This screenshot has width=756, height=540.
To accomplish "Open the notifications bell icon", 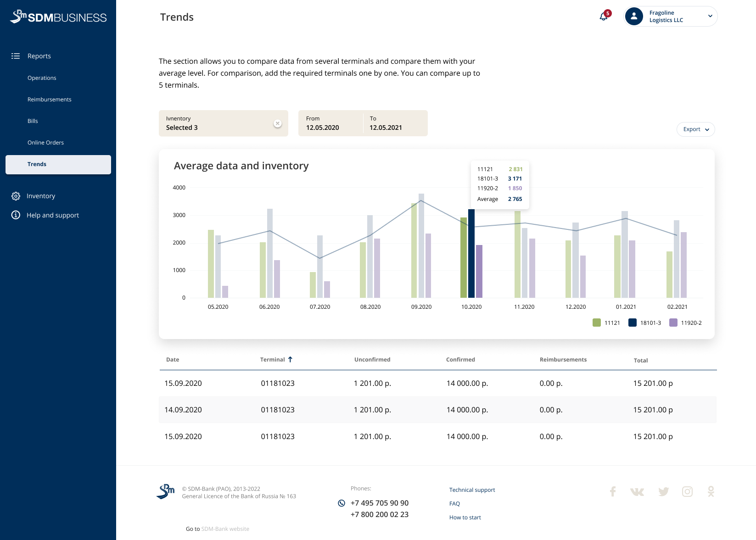I will point(604,17).
